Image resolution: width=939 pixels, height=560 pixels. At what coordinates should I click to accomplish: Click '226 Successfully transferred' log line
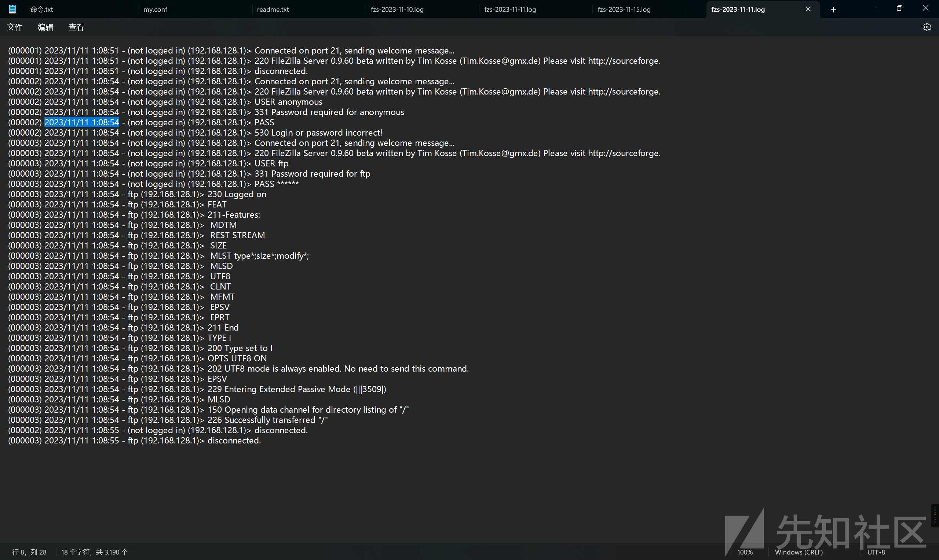click(x=168, y=420)
